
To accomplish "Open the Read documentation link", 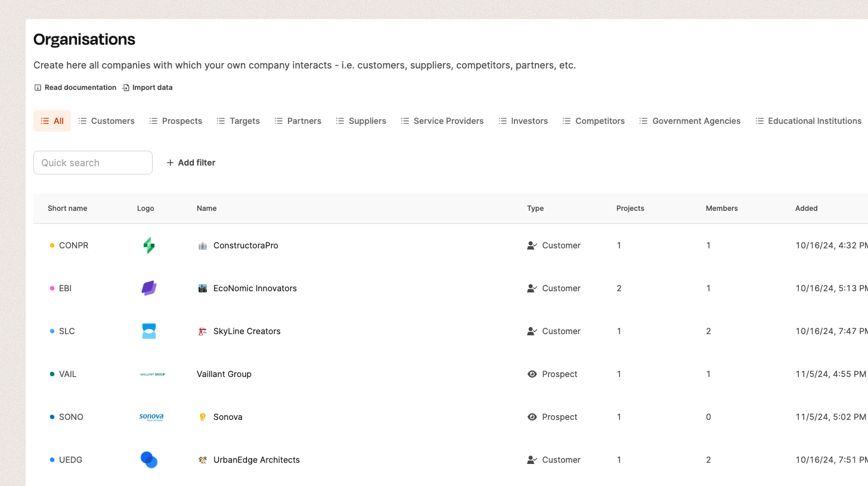I will coord(75,88).
